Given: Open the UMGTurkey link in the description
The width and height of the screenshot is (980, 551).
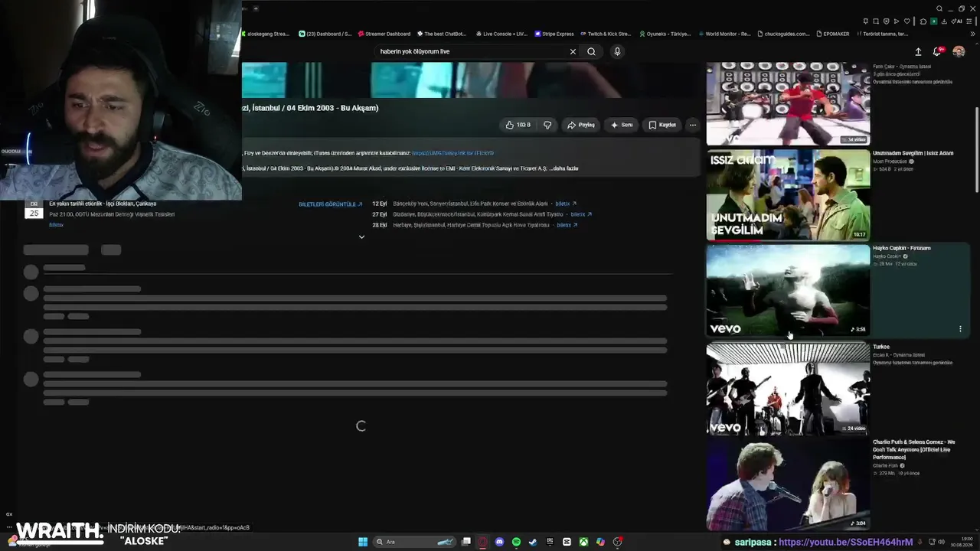Looking at the screenshot, I should point(452,153).
